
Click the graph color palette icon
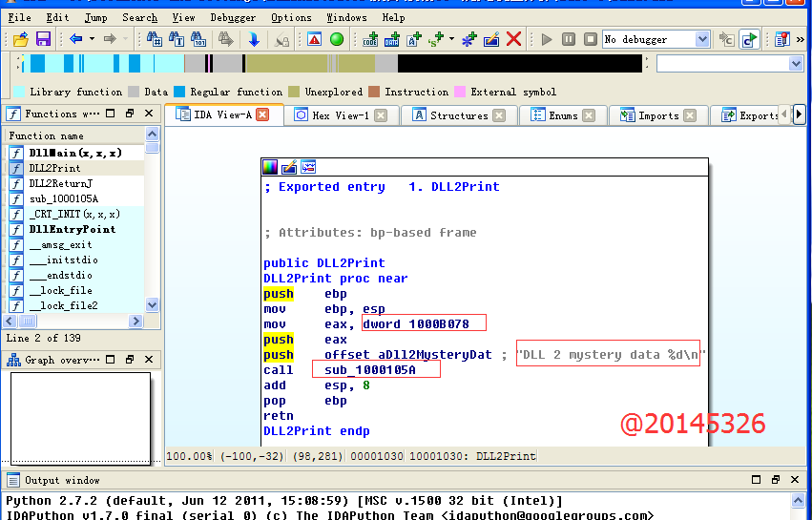271,167
